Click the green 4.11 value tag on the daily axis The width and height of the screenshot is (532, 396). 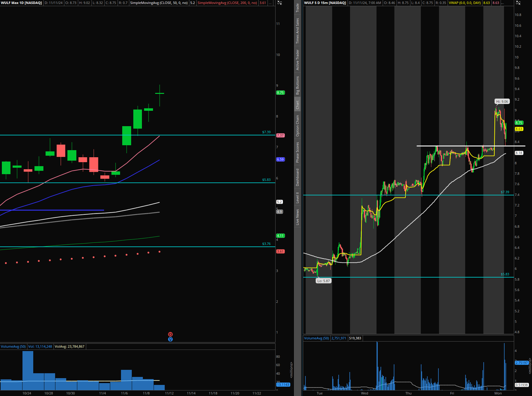280,235
